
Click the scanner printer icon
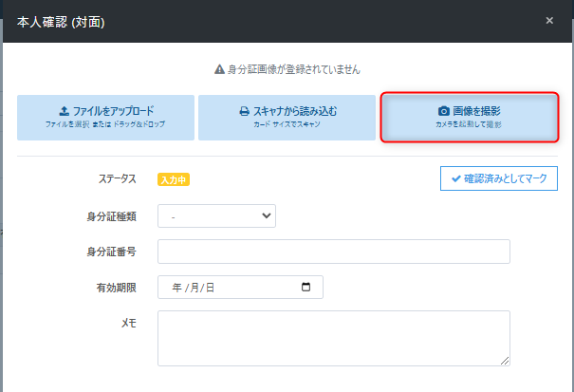[244, 111]
